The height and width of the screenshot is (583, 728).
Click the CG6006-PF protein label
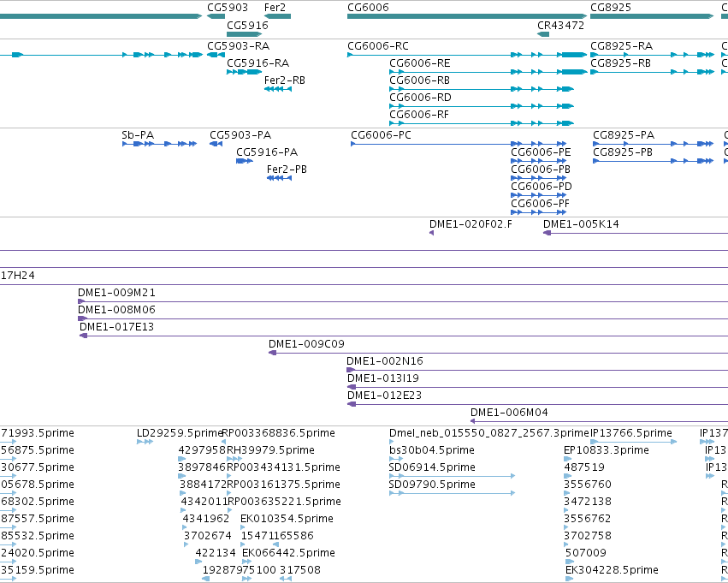(x=540, y=204)
